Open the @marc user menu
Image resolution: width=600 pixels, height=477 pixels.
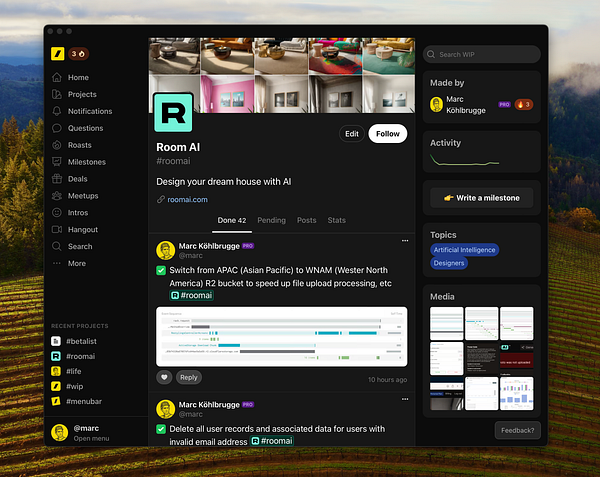(80, 433)
